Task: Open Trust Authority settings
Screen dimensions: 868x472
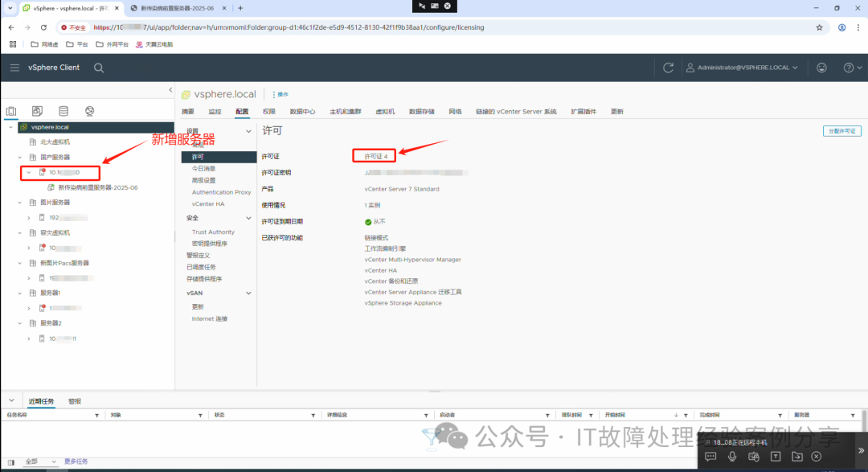Action: (213, 232)
